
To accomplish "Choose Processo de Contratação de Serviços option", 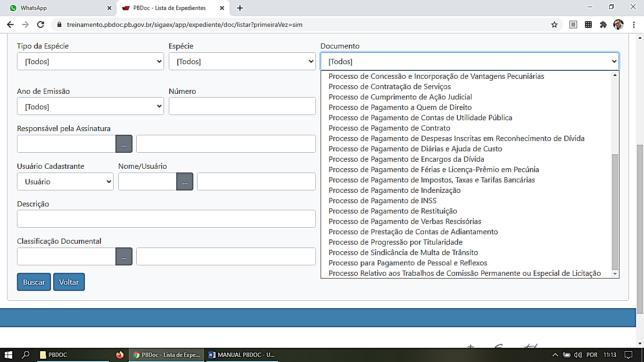I will pyautogui.click(x=389, y=87).
